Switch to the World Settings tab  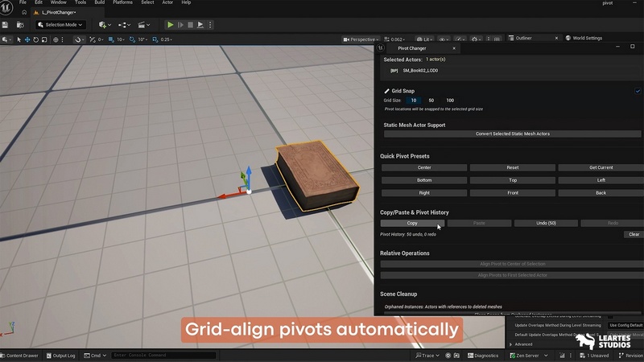tap(587, 38)
